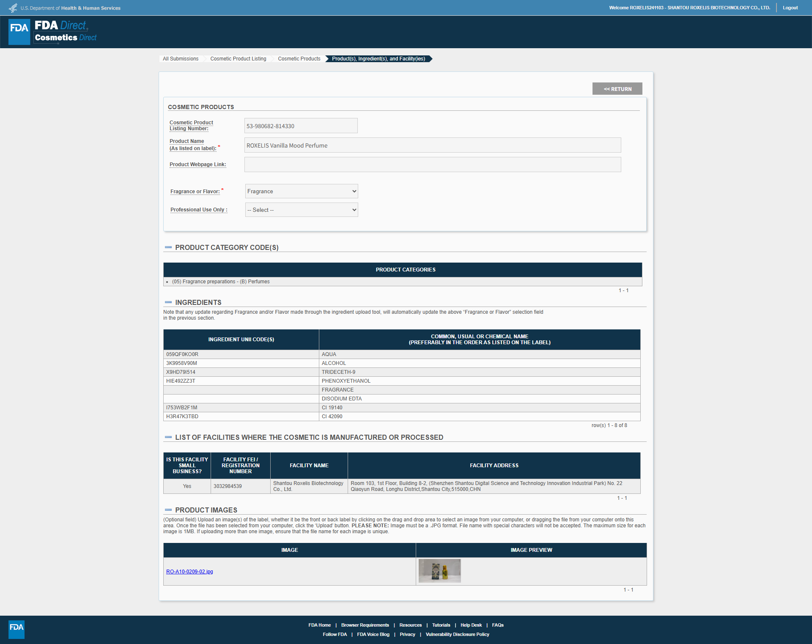Click the Ingredient UNII Code(s) column header
The image size is (812, 644).
[241, 340]
